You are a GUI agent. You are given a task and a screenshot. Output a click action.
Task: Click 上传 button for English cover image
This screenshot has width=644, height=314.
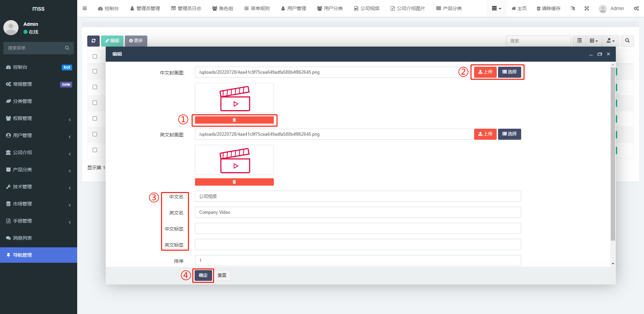click(x=485, y=134)
